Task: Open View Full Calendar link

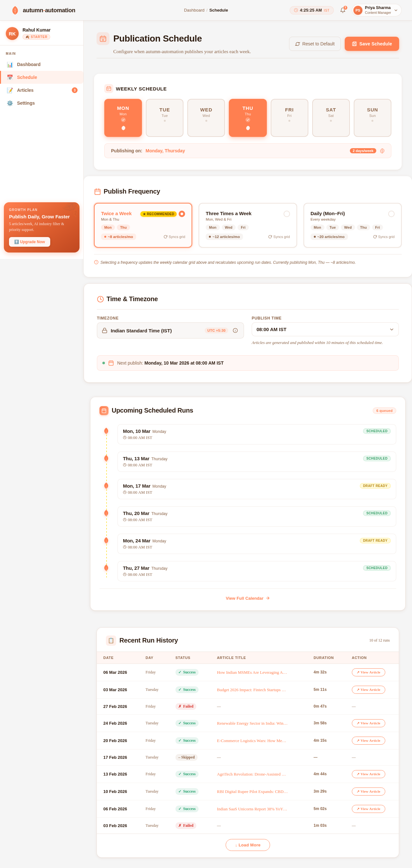Action: (248, 598)
